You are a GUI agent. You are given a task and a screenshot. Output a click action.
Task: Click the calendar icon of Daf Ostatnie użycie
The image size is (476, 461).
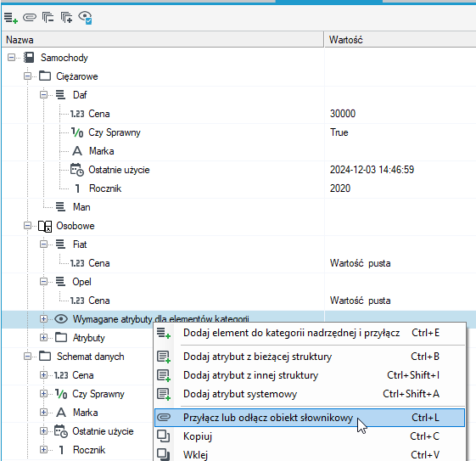[77, 170]
